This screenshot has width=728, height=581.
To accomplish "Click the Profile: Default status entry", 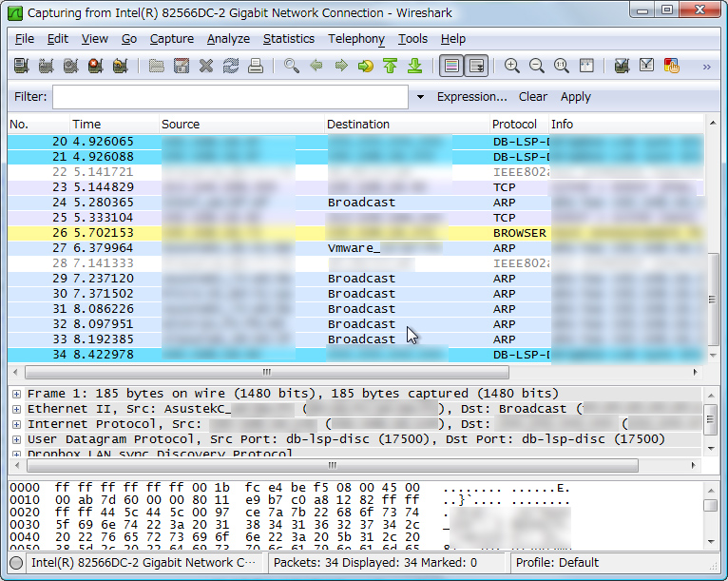I will point(557,563).
